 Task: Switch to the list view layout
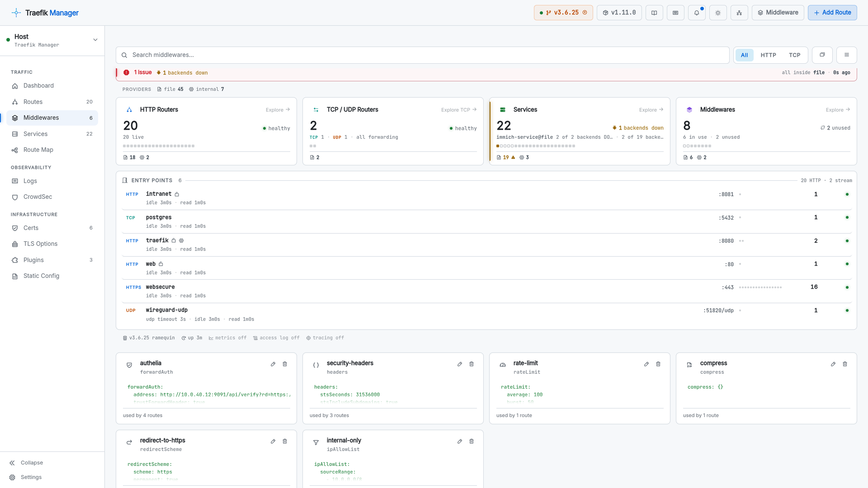click(x=847, y=55)
